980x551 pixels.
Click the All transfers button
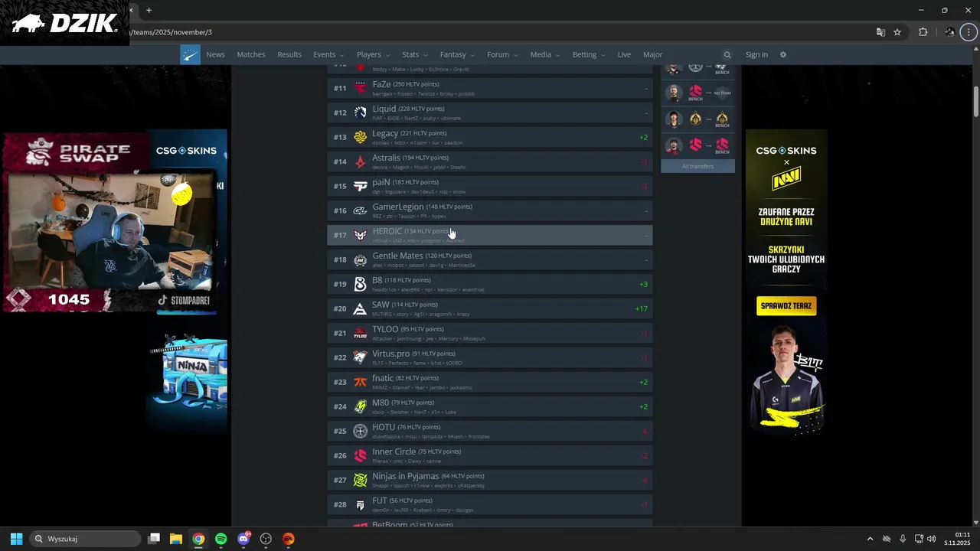click(x=697, y=166)
